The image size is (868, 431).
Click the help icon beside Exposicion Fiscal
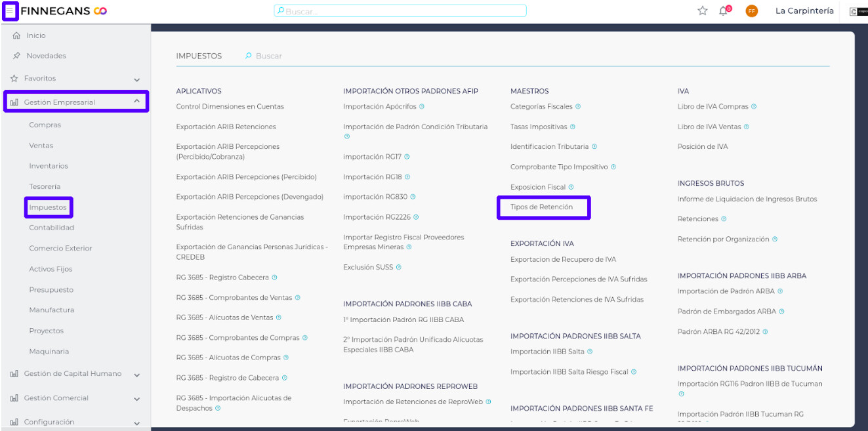571,187
